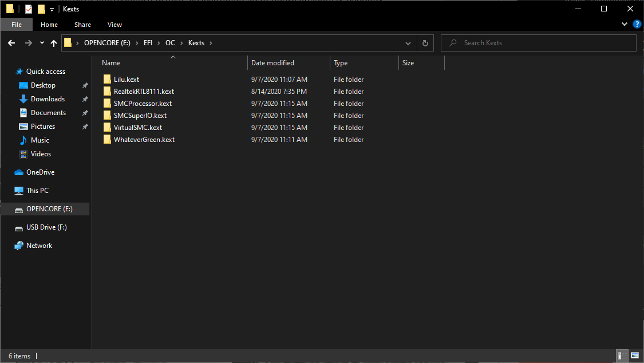The image size is (644, 363).
Task: Unpin Downloads via its pin icon
Action: click(x=85, y=99)
